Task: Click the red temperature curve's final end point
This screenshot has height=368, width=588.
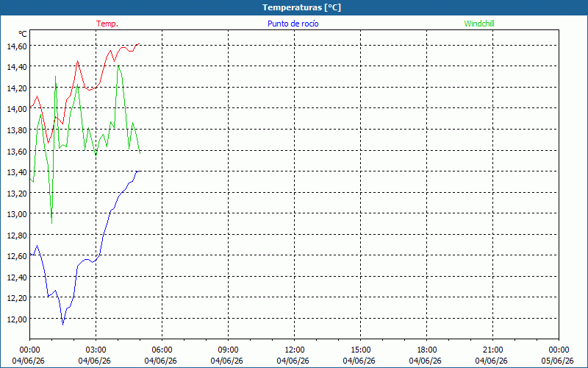Action: 140,44
